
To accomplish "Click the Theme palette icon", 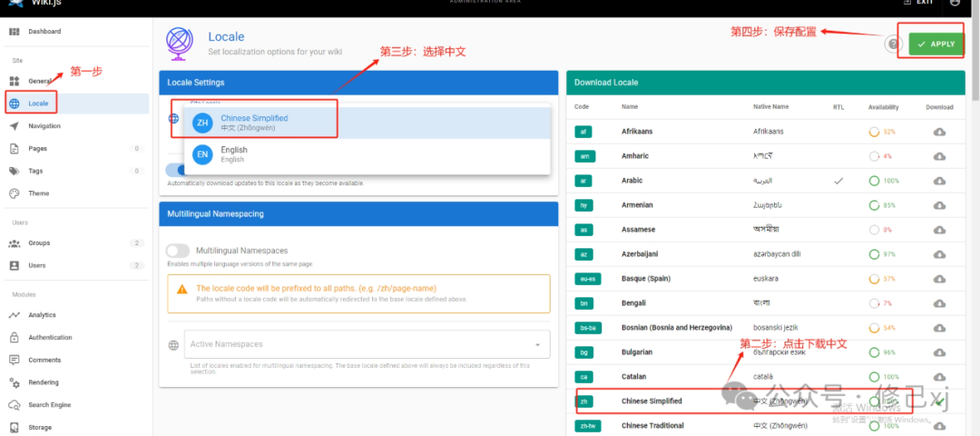I will pyautogui.click(x=15, y=193).
